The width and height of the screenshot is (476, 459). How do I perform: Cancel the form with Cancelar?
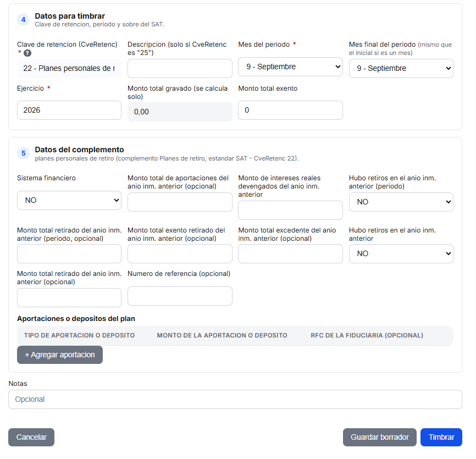coord(31,437)
